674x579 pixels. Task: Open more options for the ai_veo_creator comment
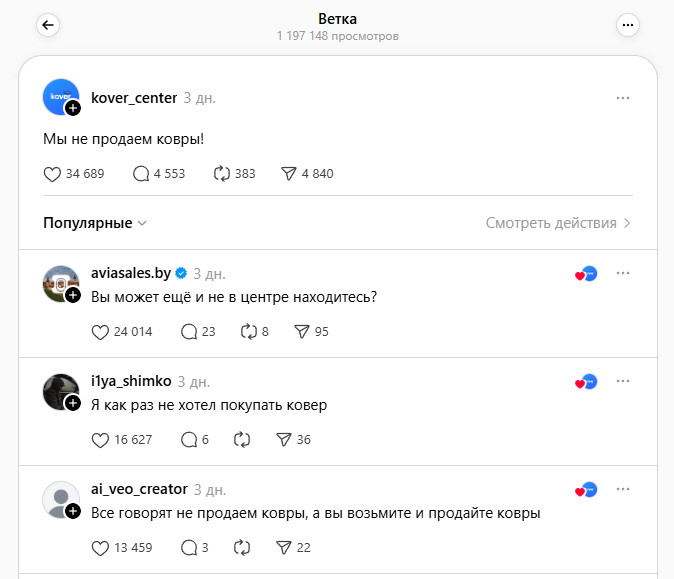[623, 489]
